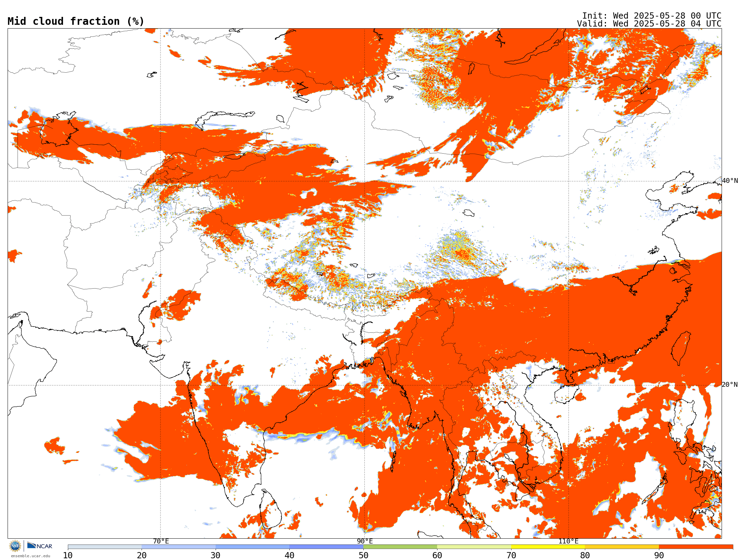Pick the 30-40 blue colorbar segment
This screenshot has width=744, height=560.
tap(252, 547)
